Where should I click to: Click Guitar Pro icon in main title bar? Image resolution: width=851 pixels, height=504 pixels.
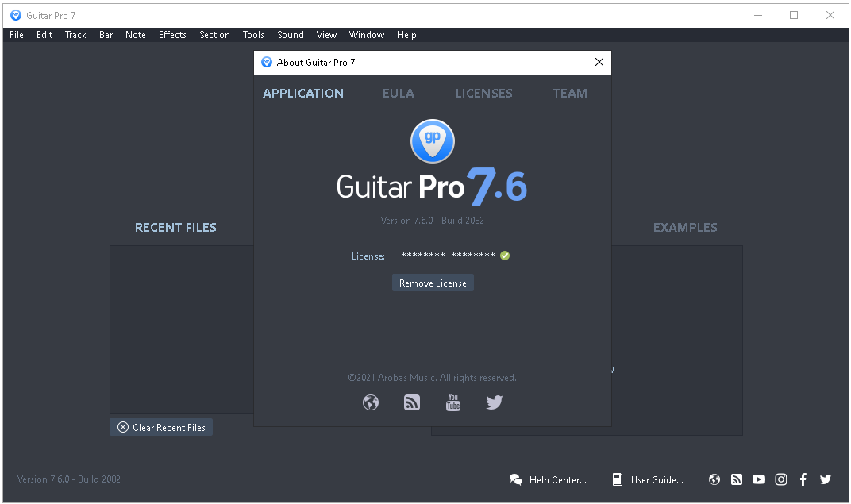16,15
